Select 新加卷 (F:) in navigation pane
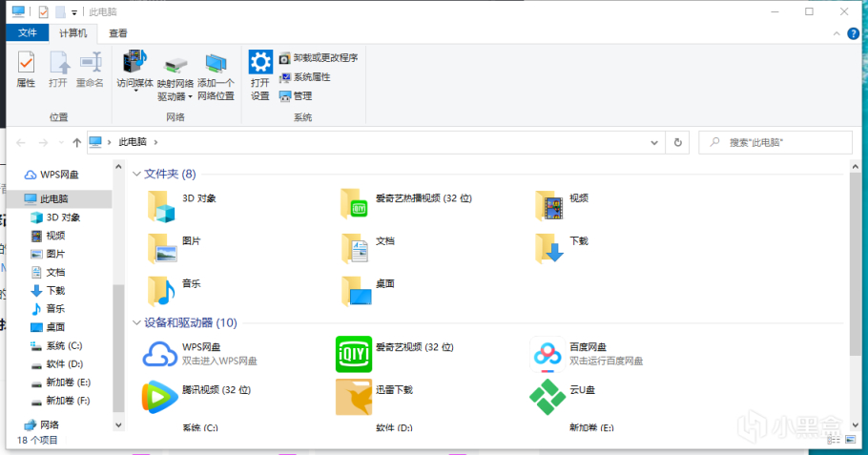The width and height of the screenshot is (868, 455). pyautogui.click(x=60, y=401)
